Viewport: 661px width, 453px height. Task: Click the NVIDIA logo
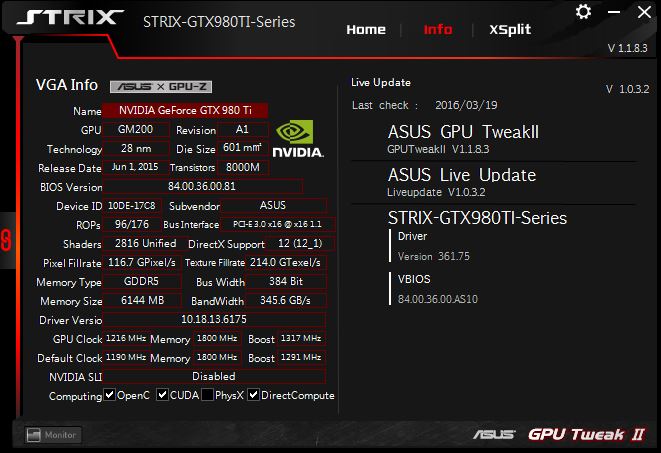coord(299,138)
